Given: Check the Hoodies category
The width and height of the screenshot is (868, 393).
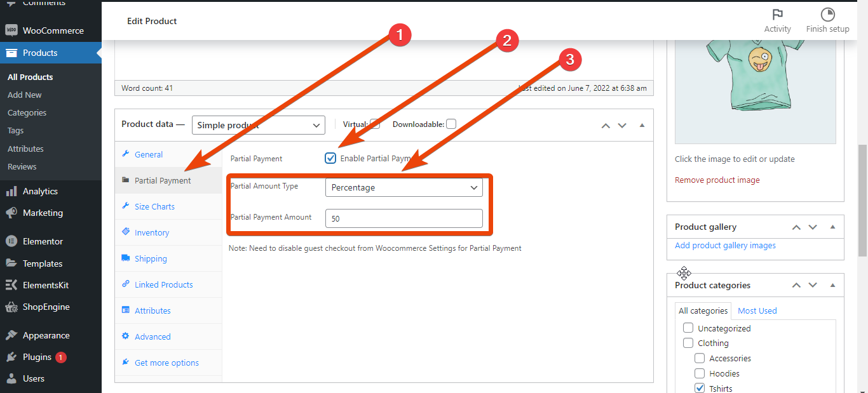Looking at the screenshot, I should point(700,373).
